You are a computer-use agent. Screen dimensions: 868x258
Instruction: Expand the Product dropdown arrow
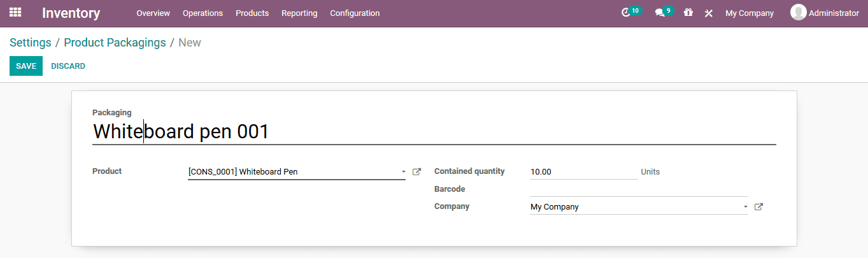coord(403,172)
